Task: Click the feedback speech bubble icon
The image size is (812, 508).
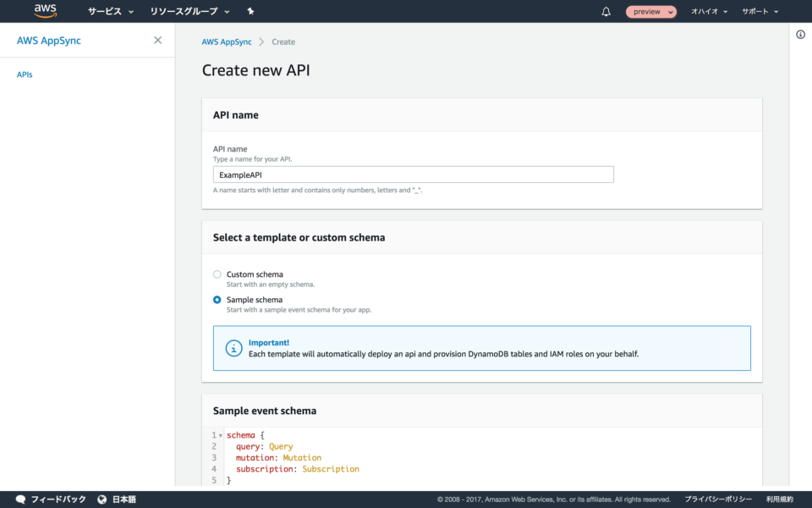Action: (20, 499)
